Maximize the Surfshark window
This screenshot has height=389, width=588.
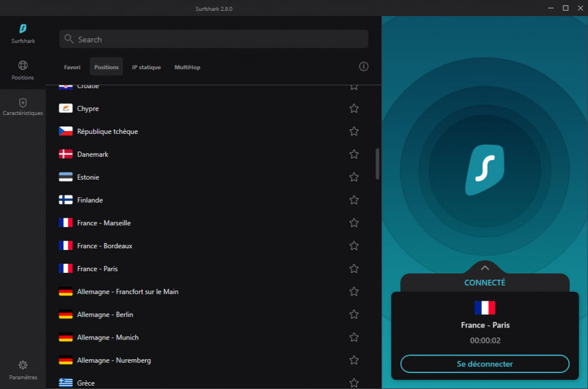[x=566, y=8]
